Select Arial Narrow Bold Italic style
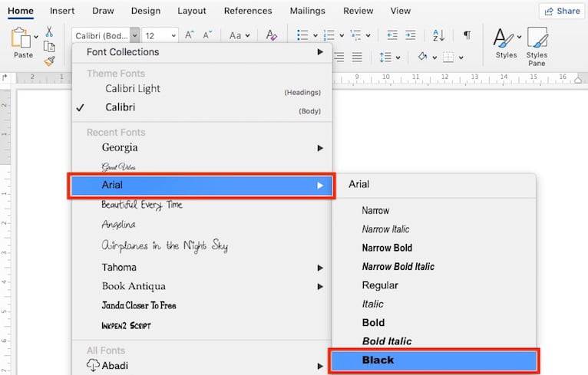This screenshot has height=375, width=588. 434,267
